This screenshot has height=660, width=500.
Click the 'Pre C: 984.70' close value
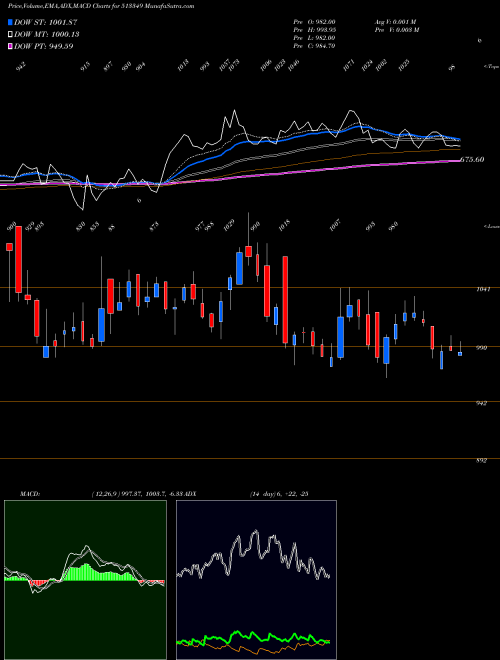pyautogui.click(x=314, y=46)
